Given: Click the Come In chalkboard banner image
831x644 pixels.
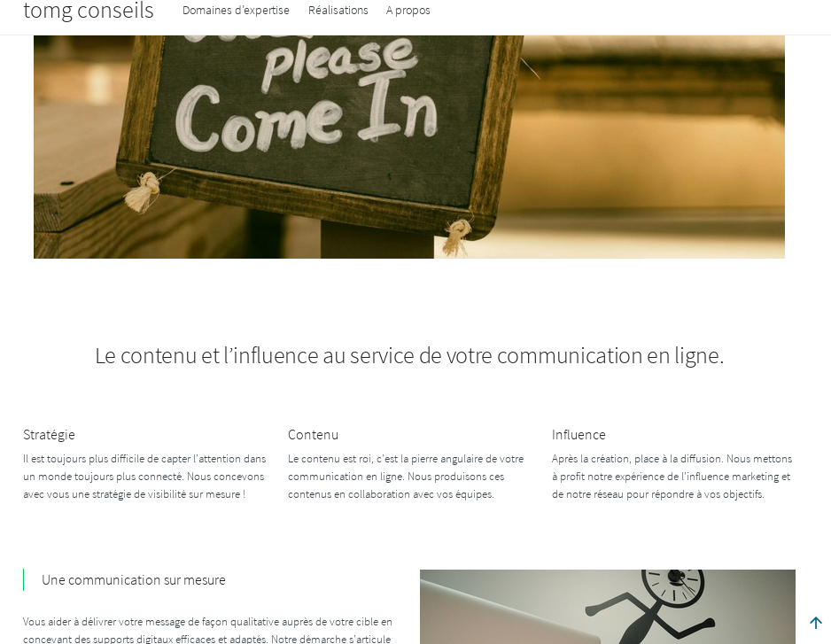Looking at the screenshot, I should click(409, 147).
